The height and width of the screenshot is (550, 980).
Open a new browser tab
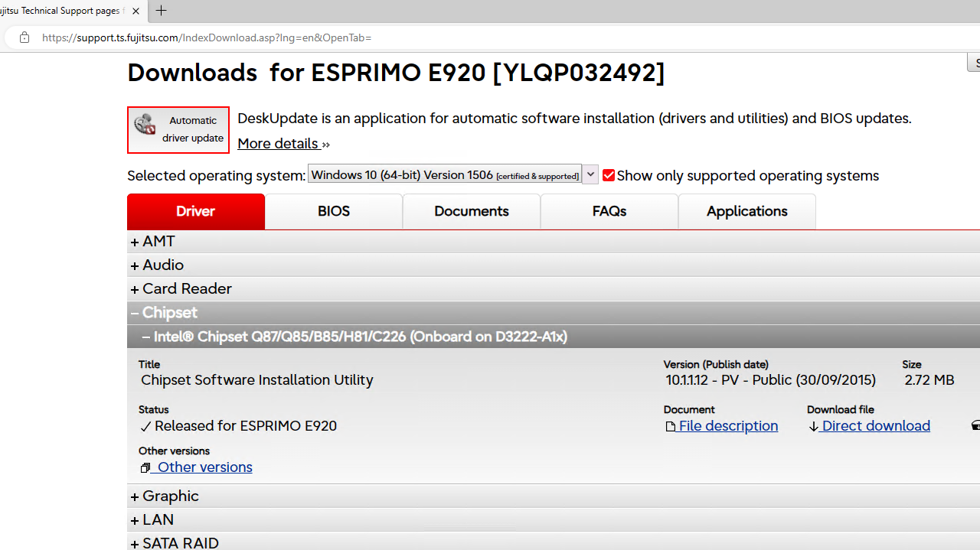[161, 11]
